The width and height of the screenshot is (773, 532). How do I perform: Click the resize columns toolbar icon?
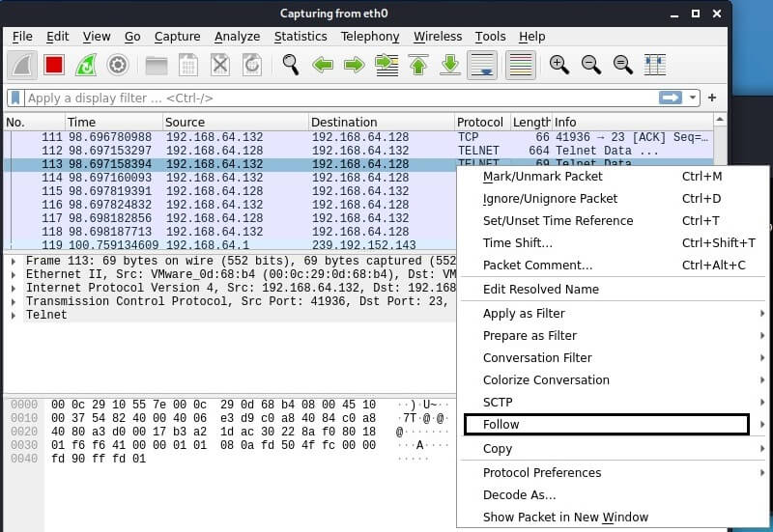point(655,65)
